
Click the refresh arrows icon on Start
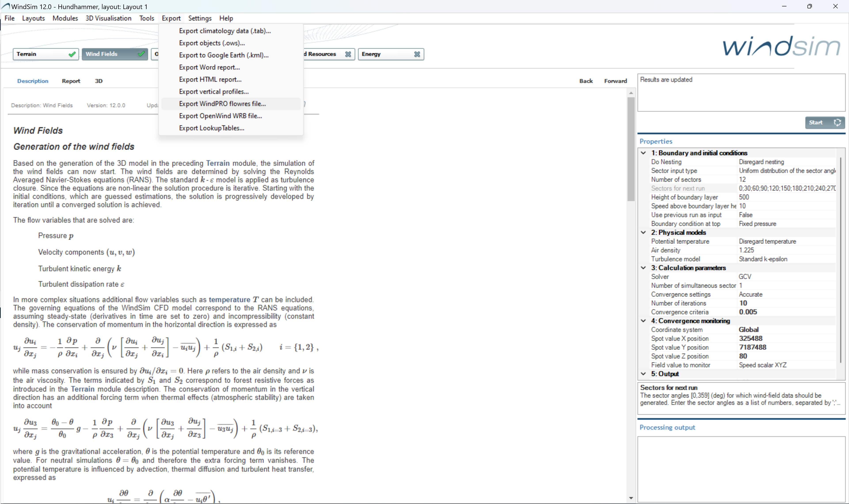(x=837, y=123)
